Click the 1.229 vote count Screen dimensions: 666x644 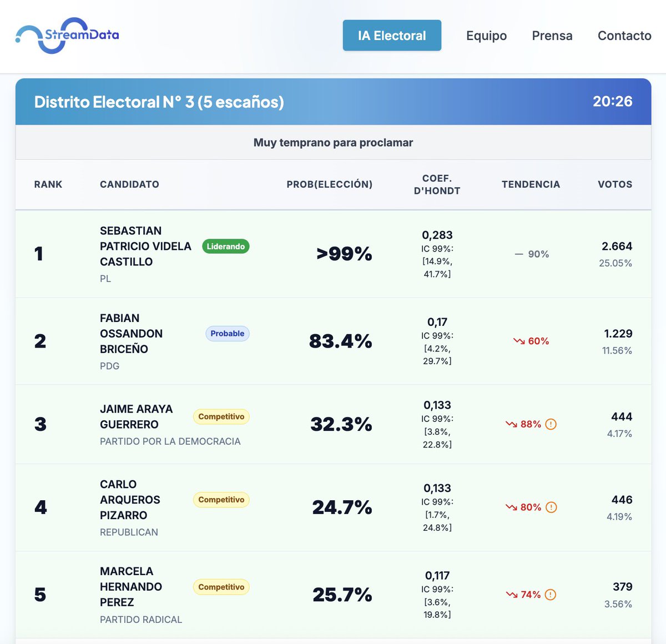coord(618,334)
